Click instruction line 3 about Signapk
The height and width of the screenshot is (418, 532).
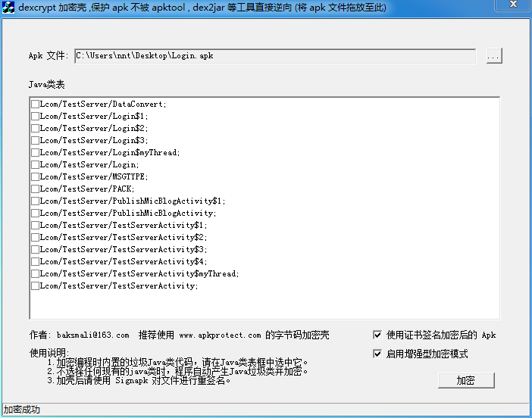point(139,380)
